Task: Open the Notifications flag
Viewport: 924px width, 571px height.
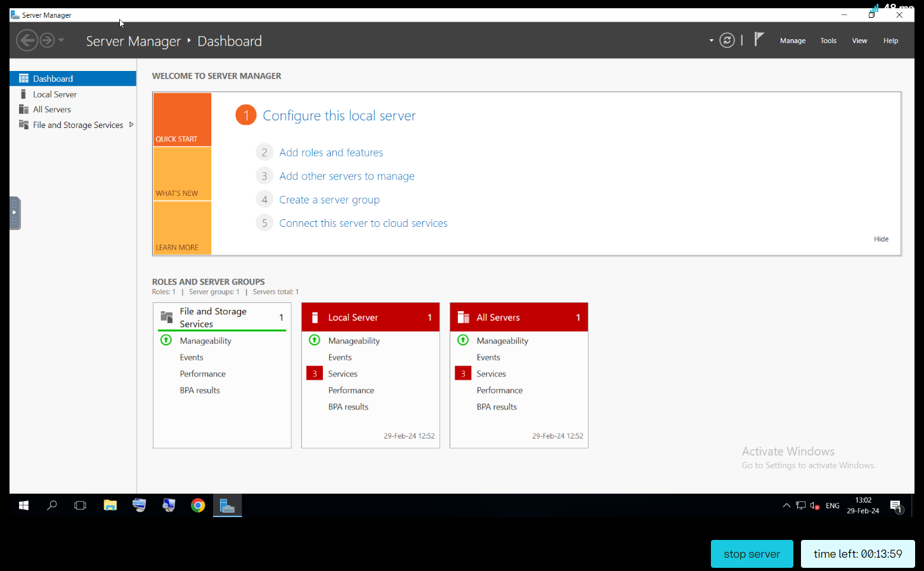Action: 758,40
